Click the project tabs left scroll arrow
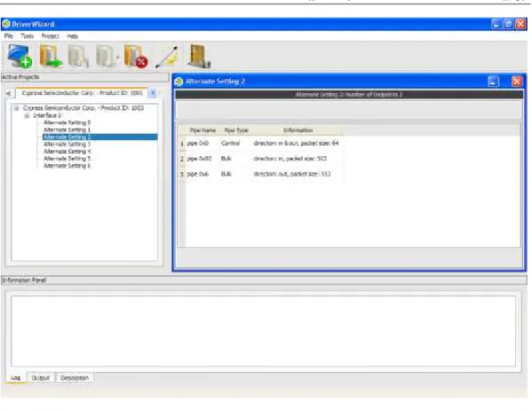Screen dimensions: 532x411 [x=9, y=93]
